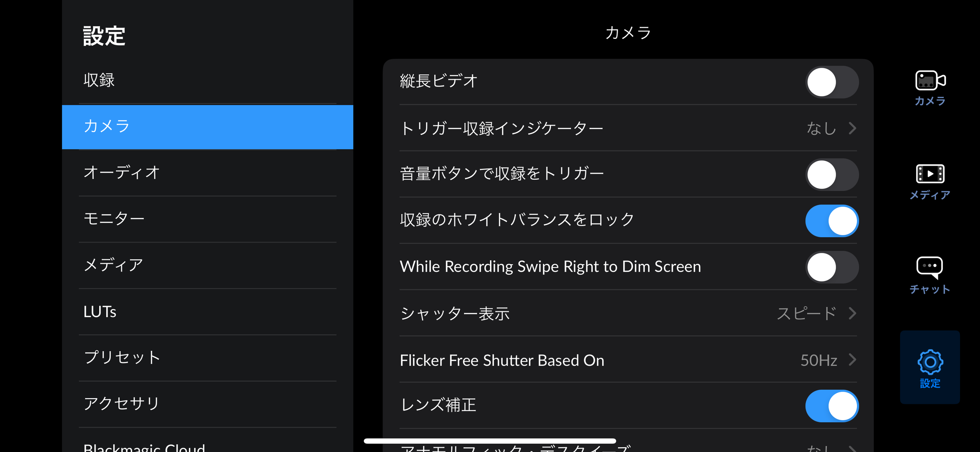Open the 収録 settings section

pyautogui.click(x=208, y=80)
